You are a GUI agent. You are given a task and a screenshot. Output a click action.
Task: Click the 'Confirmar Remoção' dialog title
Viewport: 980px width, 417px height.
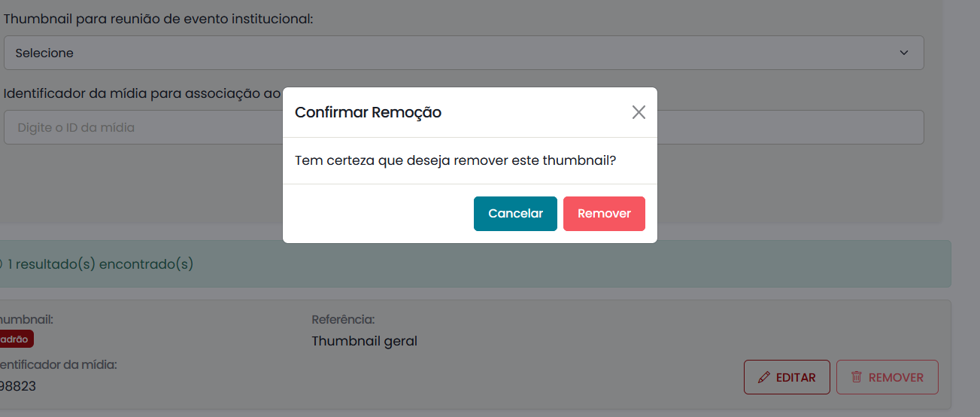368,113
